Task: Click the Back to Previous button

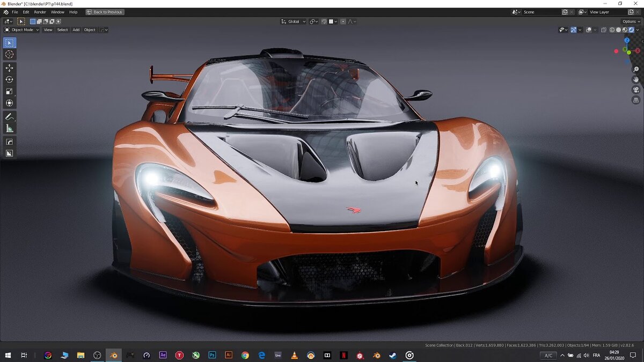Action: (105, 12)
